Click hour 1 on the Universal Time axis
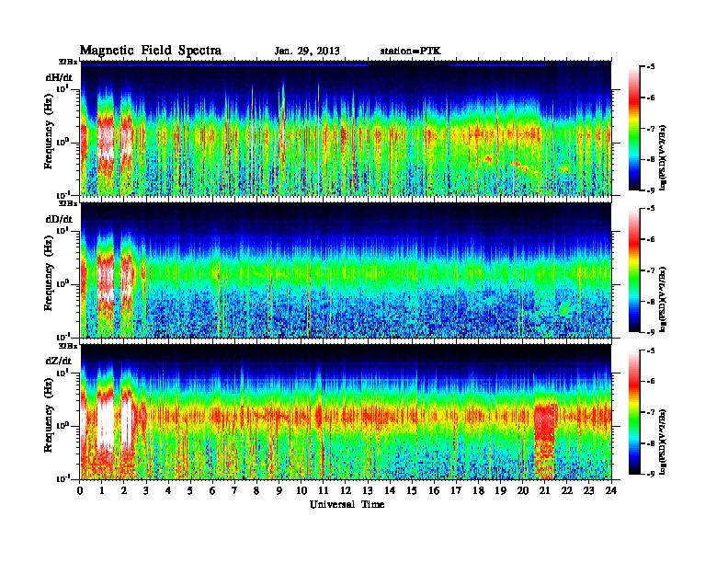This screenshot has width=728, height=563. pyautogui.click(x=102, y=490)
